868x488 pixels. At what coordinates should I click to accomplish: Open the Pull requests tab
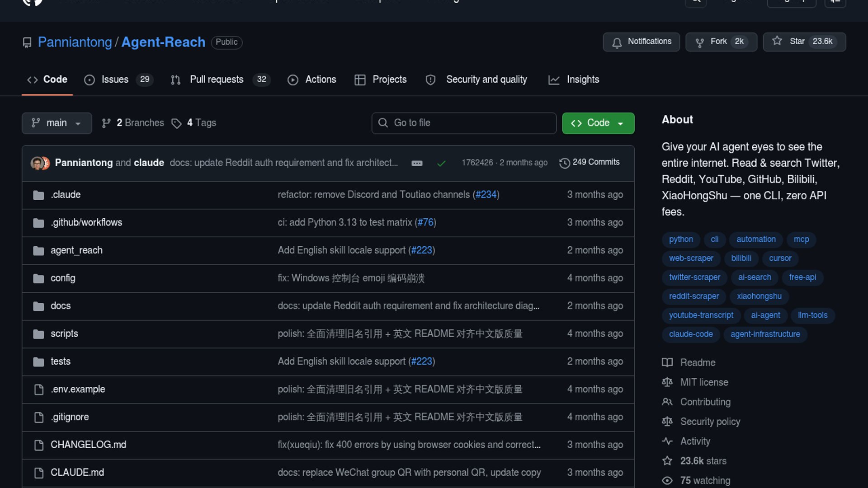click(221, 80)
